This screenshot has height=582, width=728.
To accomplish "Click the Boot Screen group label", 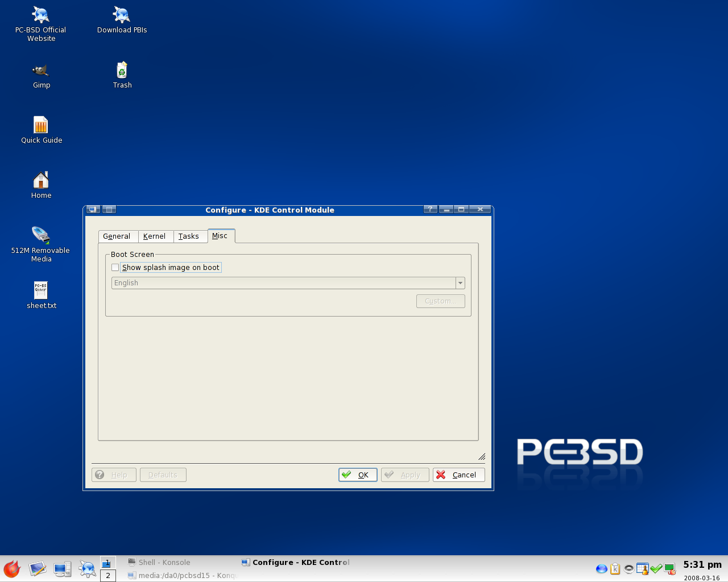I will [133, 255].
